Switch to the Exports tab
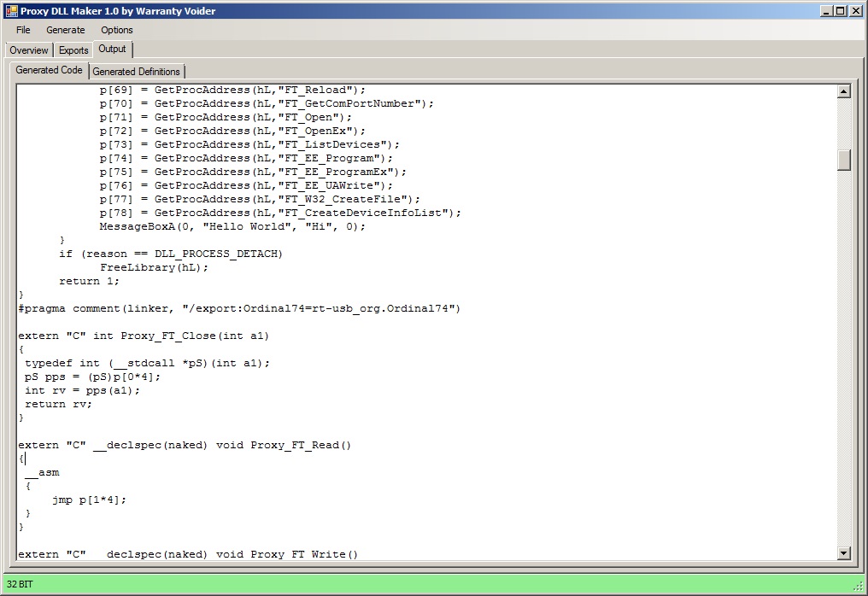Viewport: 868px width, 596px height. coord(73,50)
